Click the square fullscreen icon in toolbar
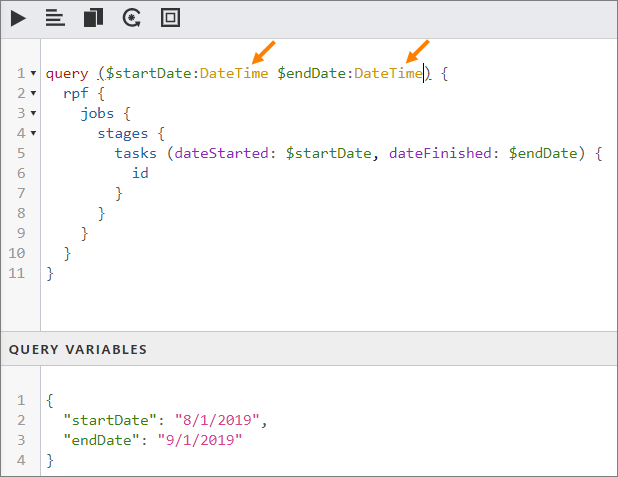This screenshot has width=618, height=477. point(170,17)
